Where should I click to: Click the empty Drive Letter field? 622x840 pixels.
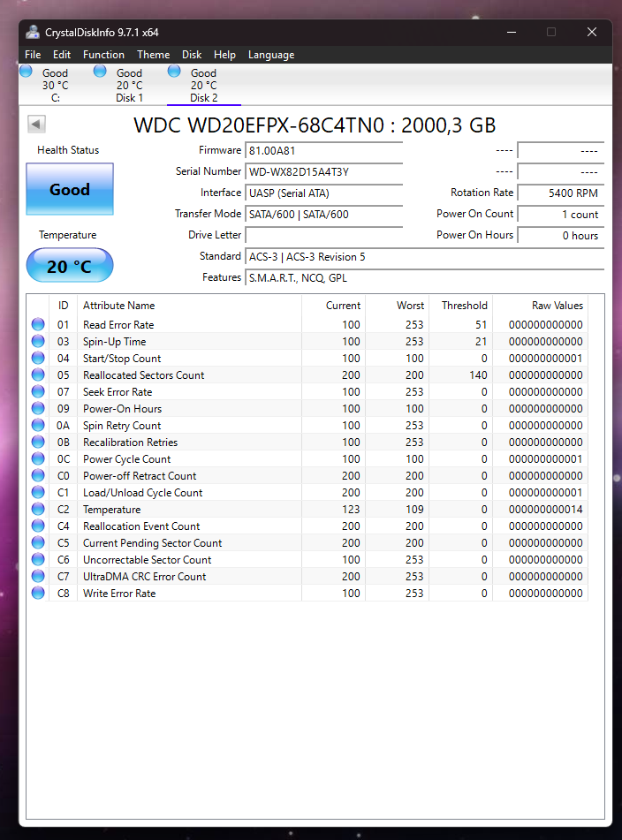click(323, 235)
